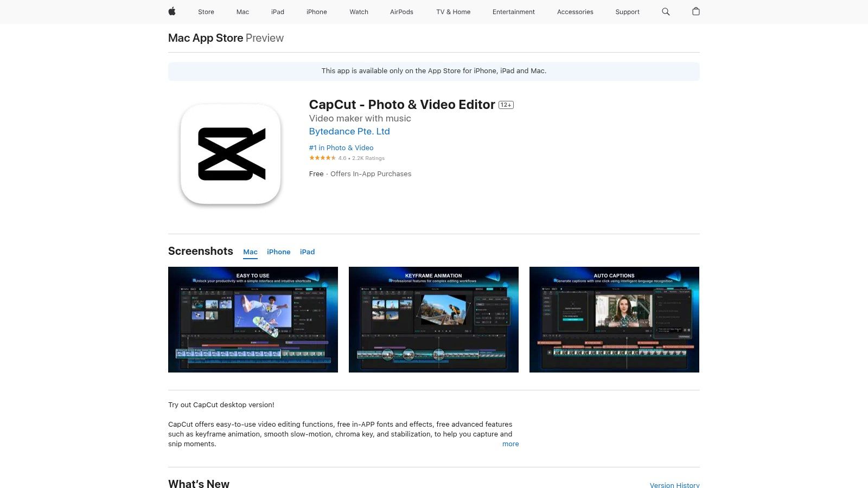
Task: Go to iPad in navigation bar
Action: [278, 12]
